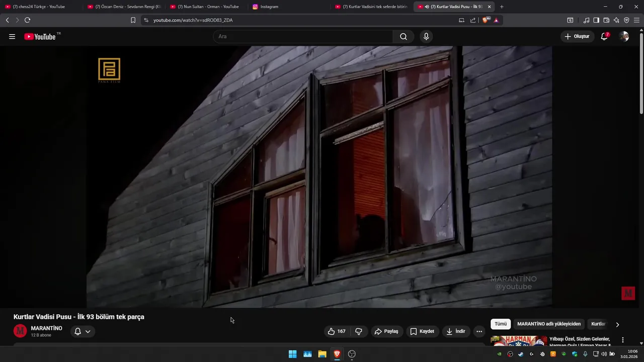Open Yılbaşı Özel Harman video thumbnail

[519, 341]
